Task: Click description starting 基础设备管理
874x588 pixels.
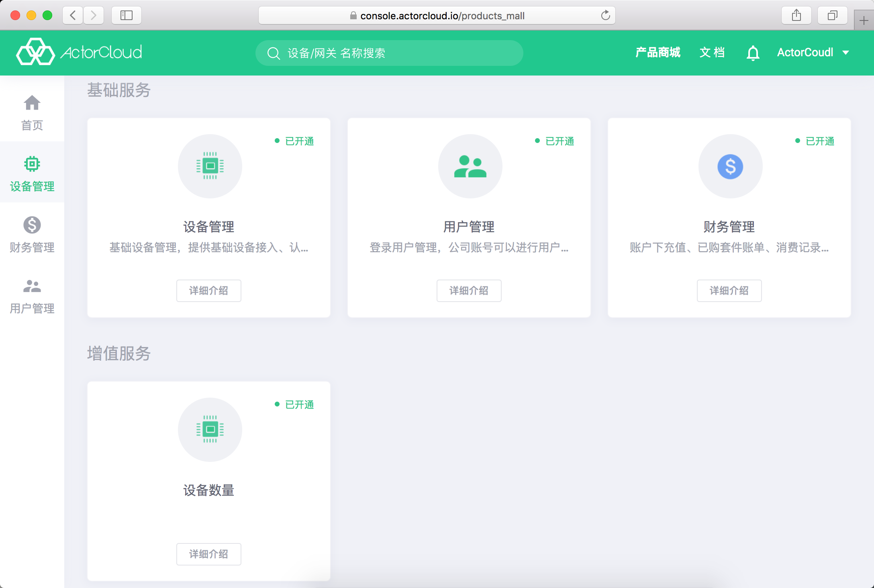Action: tap(209, 247)
